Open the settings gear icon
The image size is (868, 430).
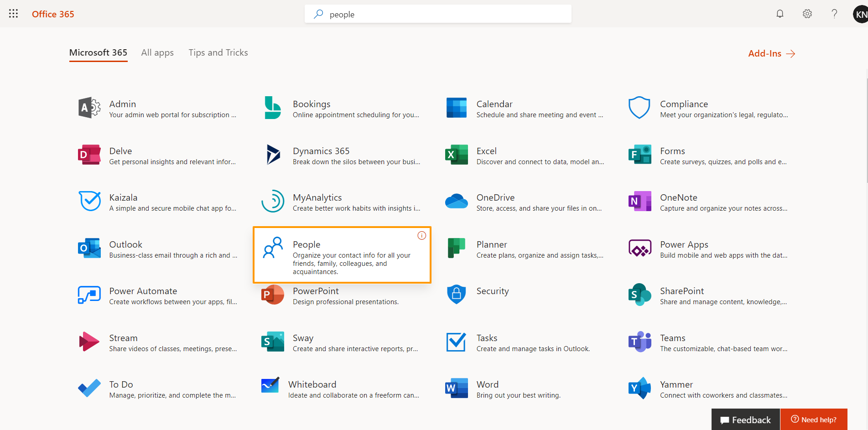coord(807,14)
